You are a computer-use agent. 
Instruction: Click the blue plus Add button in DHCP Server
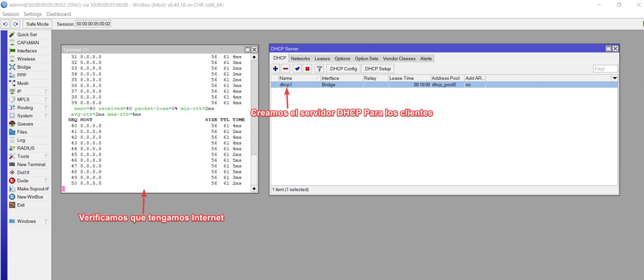tap(276, 69)
